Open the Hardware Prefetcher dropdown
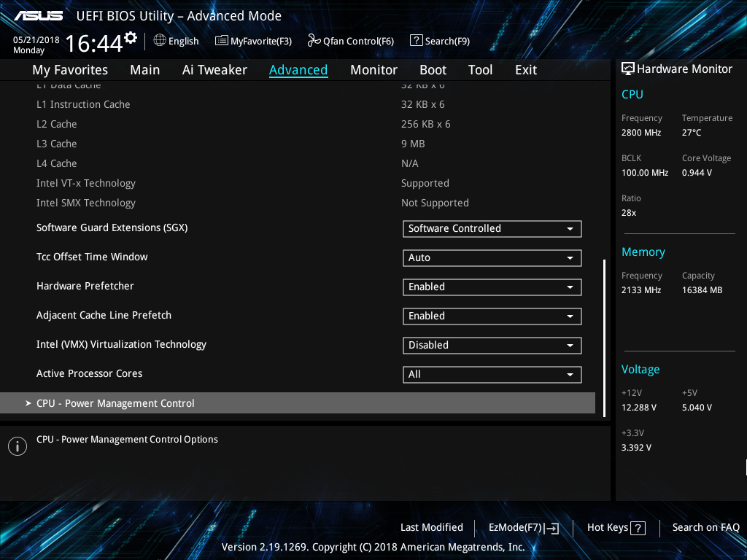 click(x=492, y=287)
